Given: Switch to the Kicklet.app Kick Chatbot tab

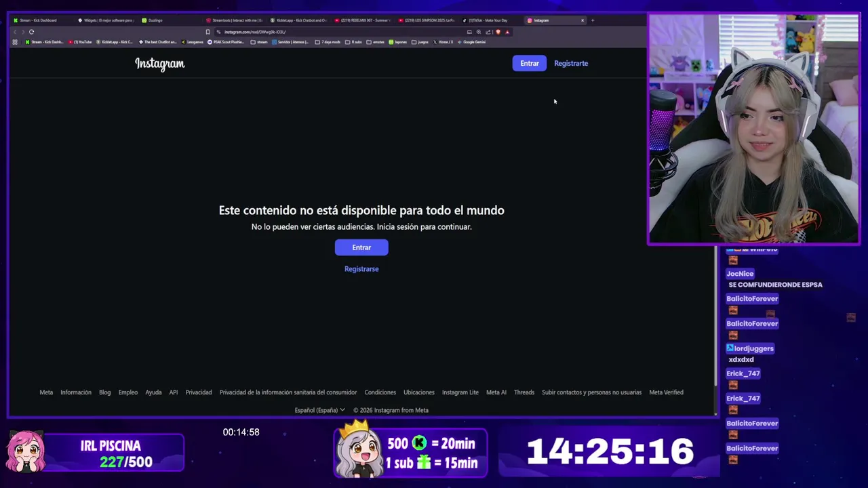Looking at the screenshot, I should pos(298,20).
